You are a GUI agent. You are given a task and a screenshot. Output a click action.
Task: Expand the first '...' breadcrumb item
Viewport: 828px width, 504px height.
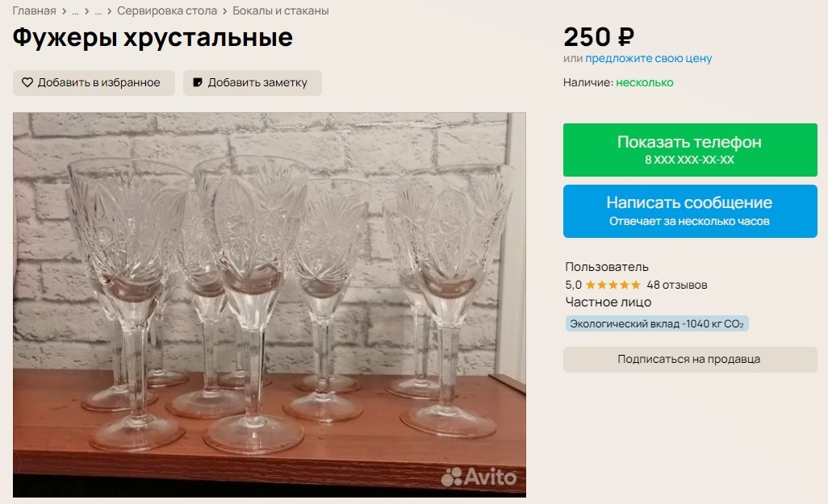75,11
